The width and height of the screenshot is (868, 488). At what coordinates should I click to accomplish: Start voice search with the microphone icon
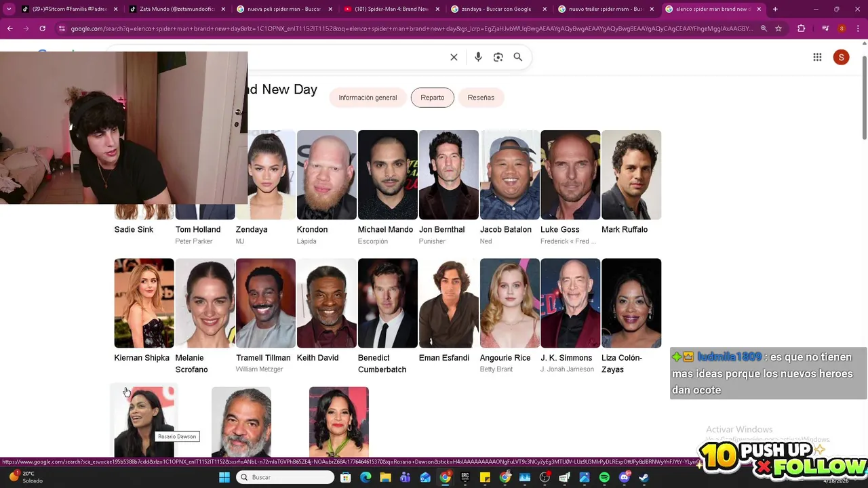[x=478, y=57]
